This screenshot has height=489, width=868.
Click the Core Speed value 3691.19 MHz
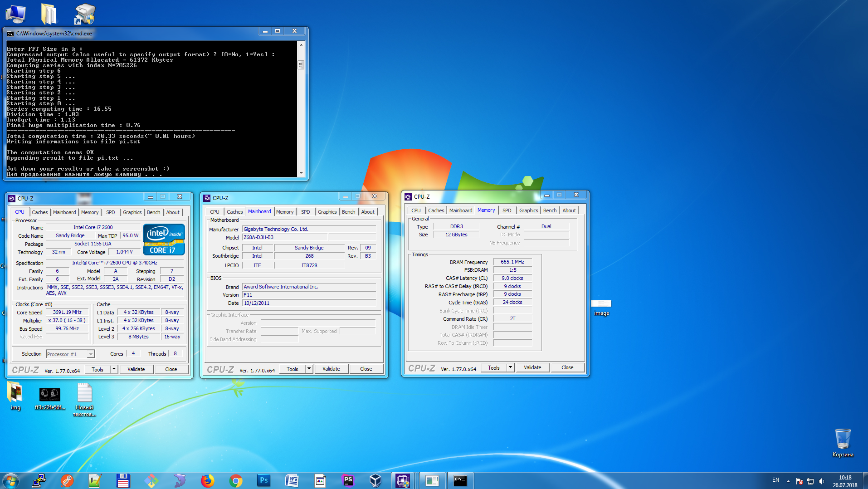(67, 312)
